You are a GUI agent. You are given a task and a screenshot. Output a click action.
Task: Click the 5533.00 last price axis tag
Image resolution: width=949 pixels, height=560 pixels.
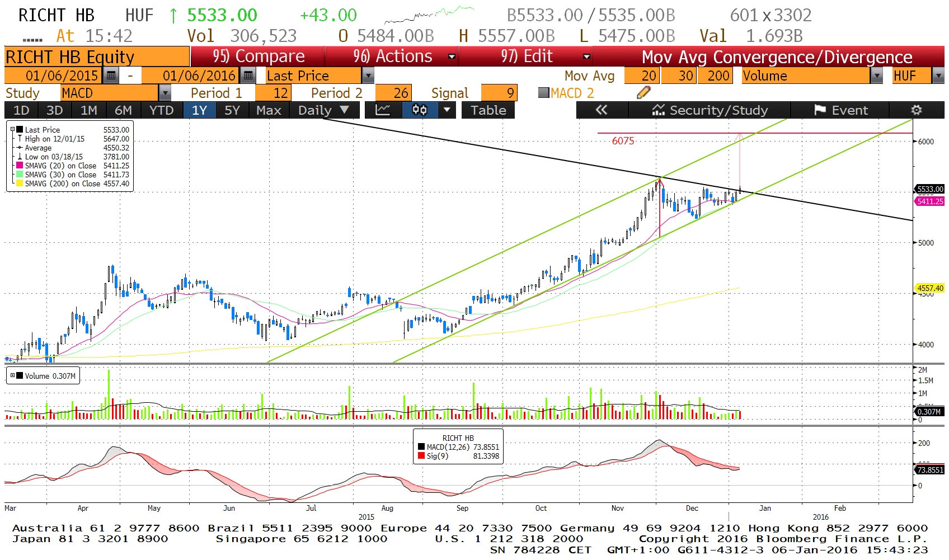pyautogui.click(x=930, y=189)
